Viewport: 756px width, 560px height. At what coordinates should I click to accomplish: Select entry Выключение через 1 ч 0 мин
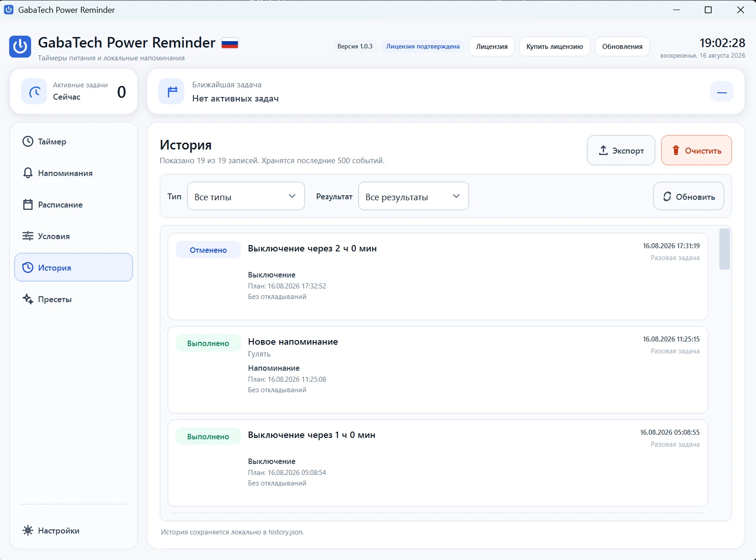(311, 435)
